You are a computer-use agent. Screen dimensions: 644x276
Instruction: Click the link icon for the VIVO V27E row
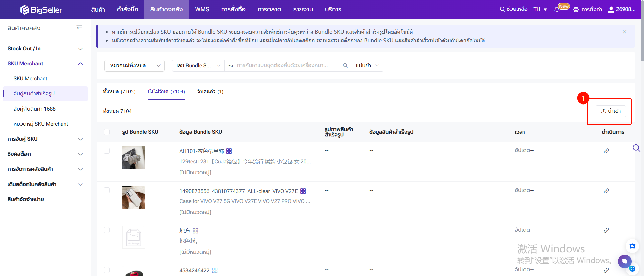606,191
